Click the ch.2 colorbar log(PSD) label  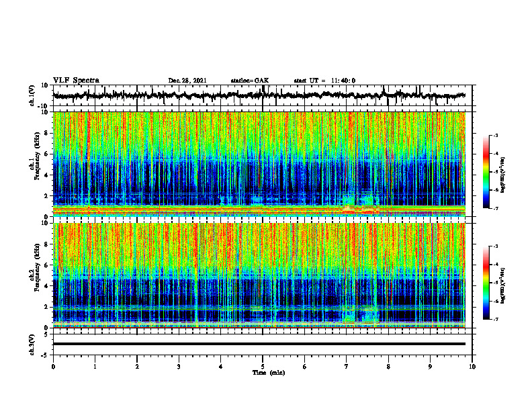tap(503, 285)
